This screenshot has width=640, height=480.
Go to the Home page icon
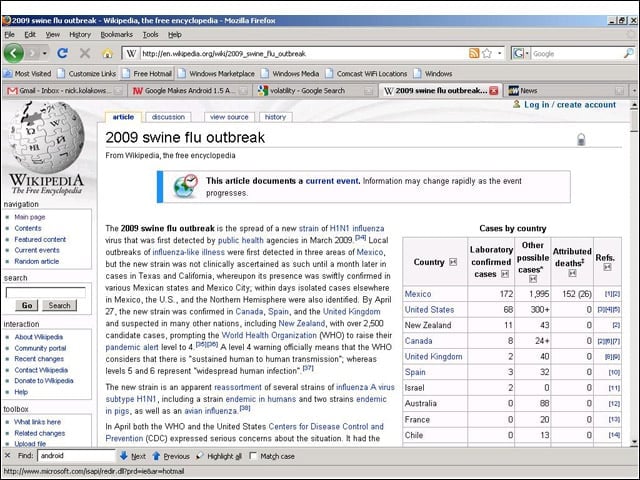[x=107, y=53]
